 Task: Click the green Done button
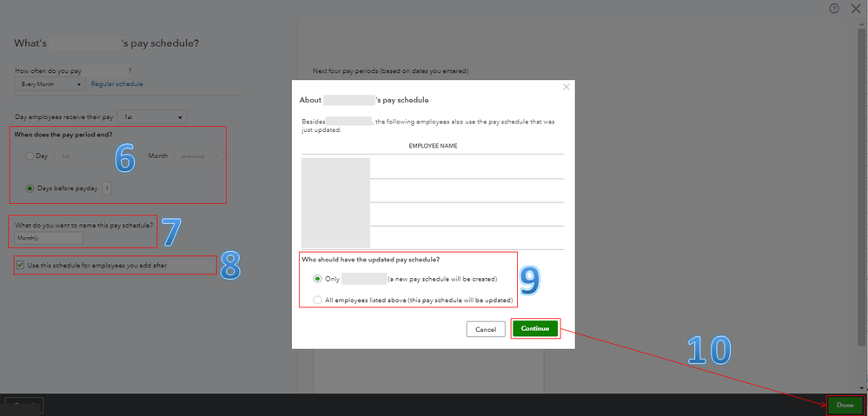845,405
